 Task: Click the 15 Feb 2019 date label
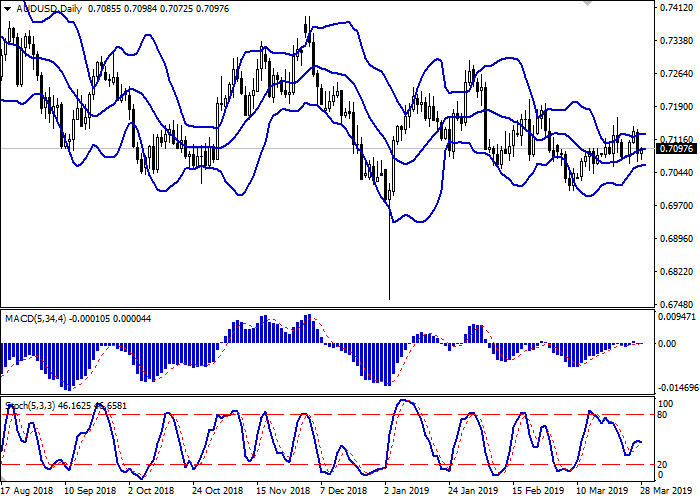[537, 492]
